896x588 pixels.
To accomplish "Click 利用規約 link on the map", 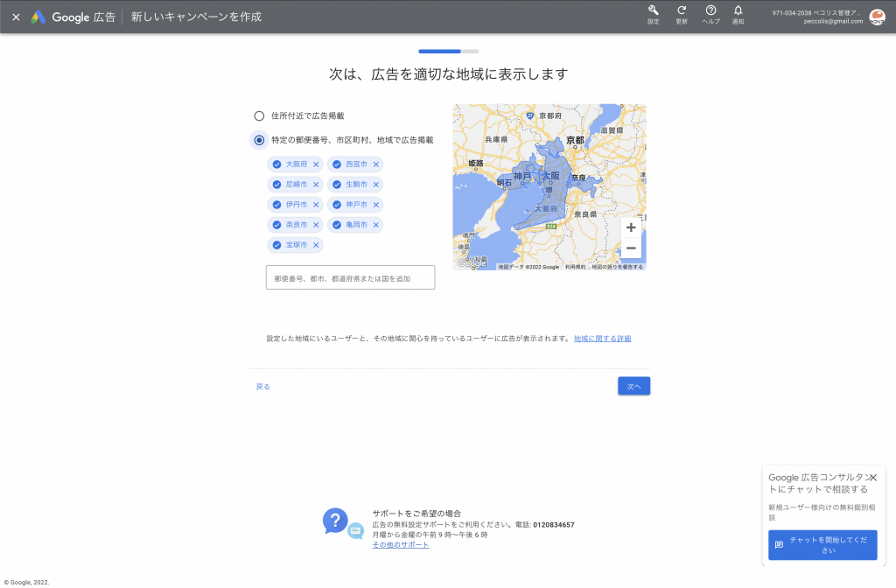I will tap(575, 267).
